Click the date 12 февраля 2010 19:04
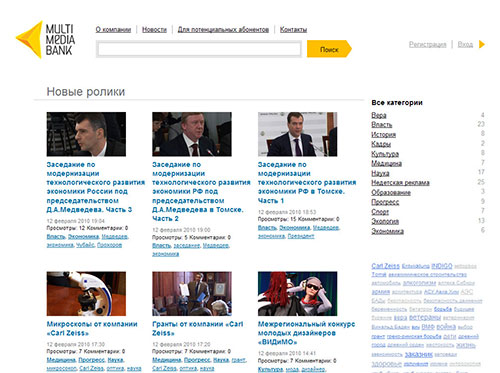 (x=76, y=221)
